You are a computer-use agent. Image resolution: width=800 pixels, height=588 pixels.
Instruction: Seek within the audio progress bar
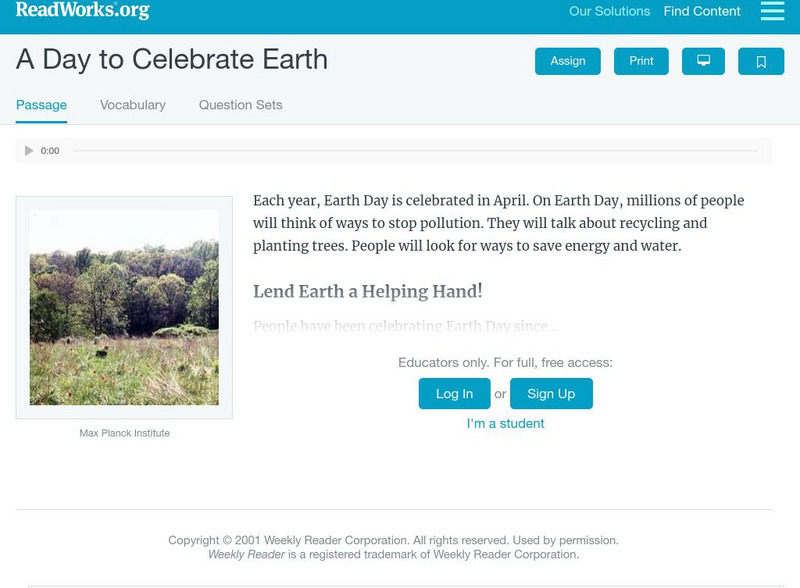[415, 151]
